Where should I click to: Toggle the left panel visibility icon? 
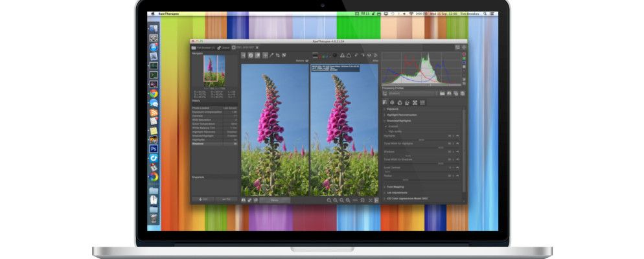pyautogui.click(x=243, y=55)
